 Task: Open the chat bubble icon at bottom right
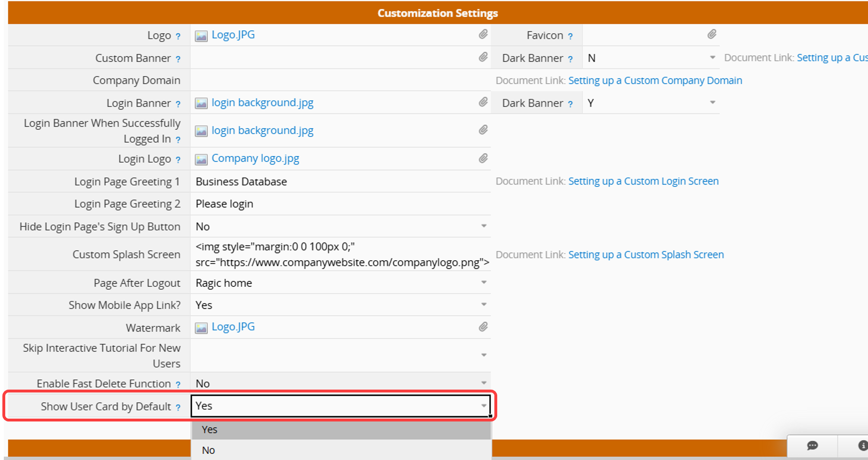coord(812,446)
